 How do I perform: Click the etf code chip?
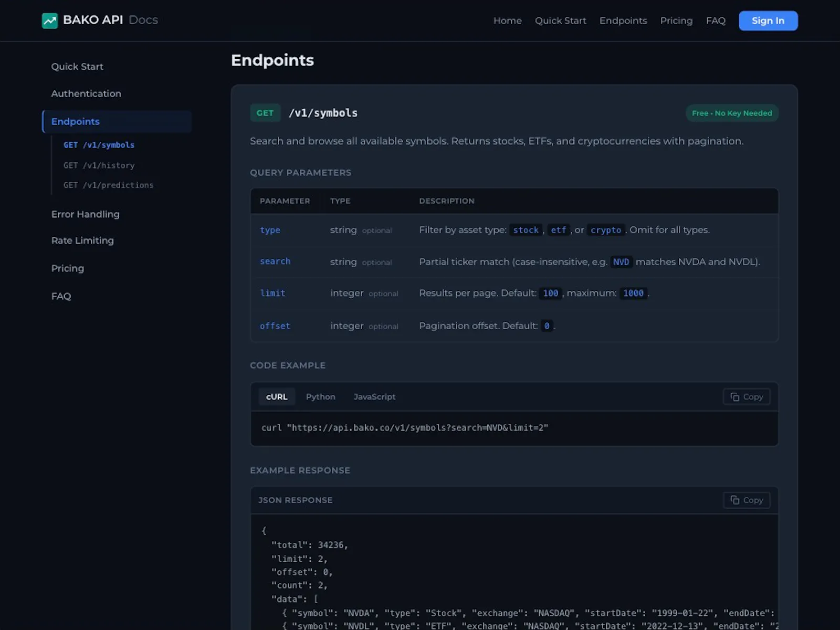coord(559,230)
